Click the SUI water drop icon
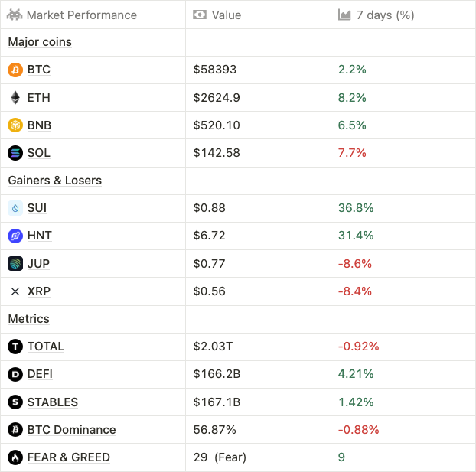The image size is (476, 472). pos(15,208)
